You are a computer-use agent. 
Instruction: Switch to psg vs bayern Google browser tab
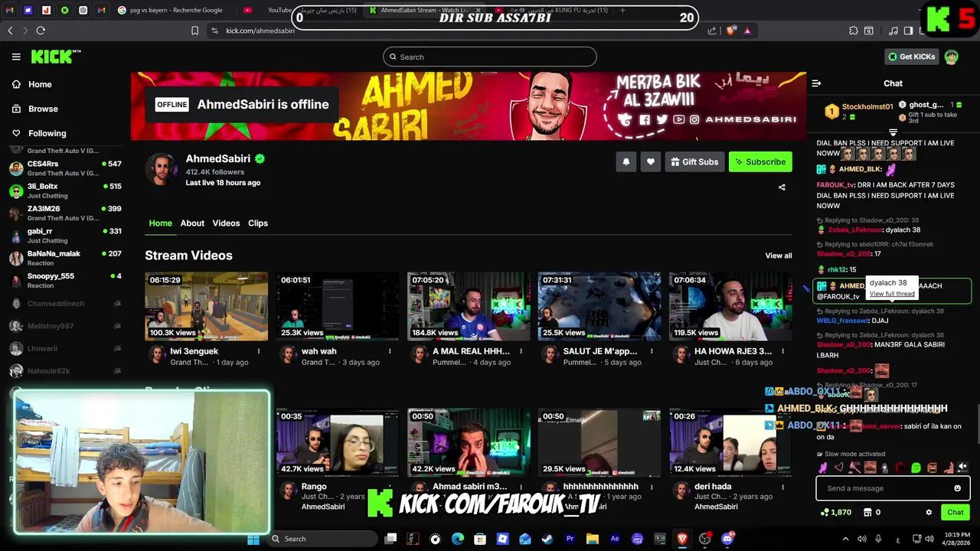click(x=176, y=10)
